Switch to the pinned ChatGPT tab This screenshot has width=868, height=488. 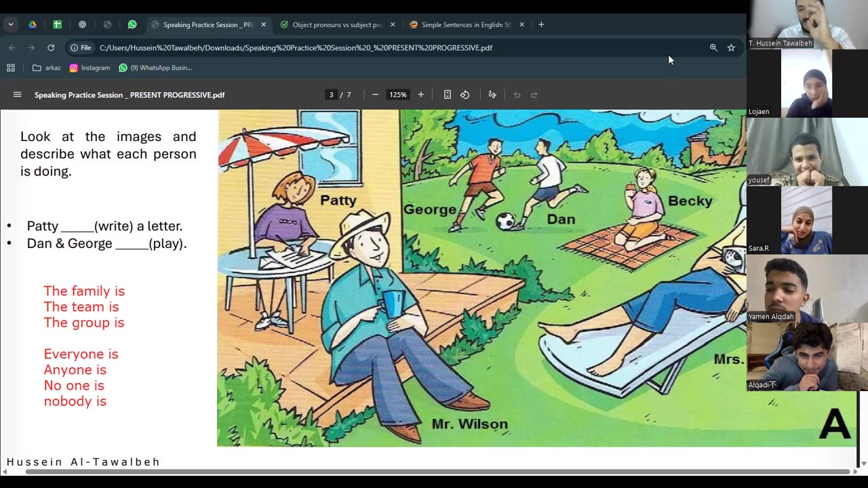pyautogui.click(x=82, y=24)
